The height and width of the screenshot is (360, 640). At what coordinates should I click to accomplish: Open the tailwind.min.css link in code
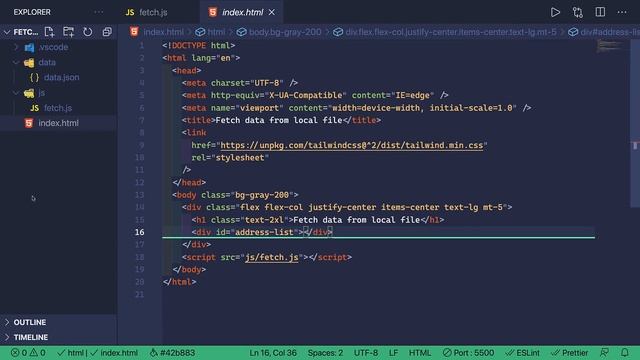tap(351, 145)
